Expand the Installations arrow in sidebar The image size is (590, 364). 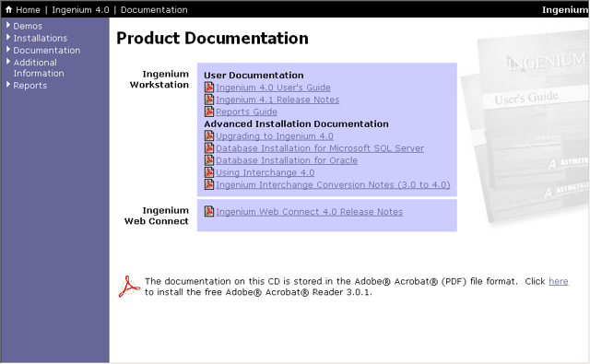(x=8, y=37)
